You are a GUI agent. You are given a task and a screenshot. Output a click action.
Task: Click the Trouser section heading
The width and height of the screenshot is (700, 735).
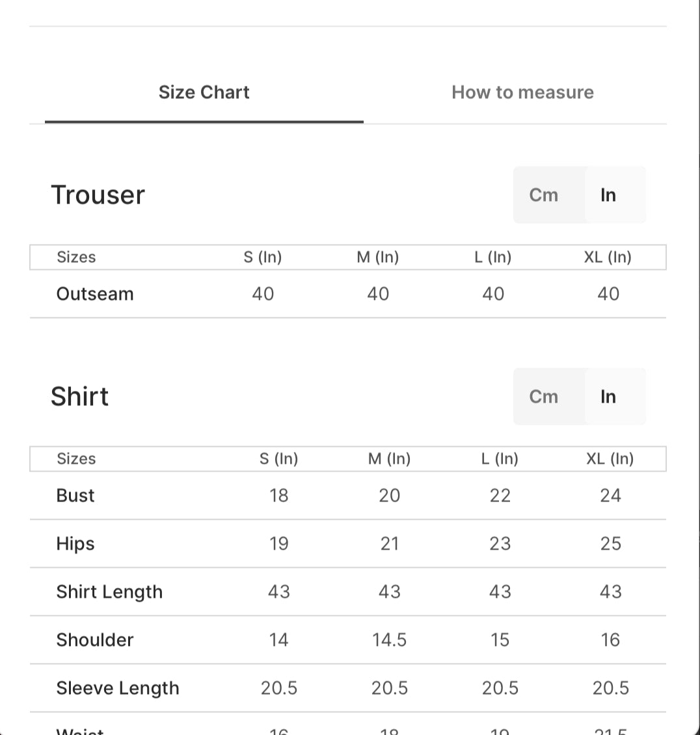tap(98, 195)
